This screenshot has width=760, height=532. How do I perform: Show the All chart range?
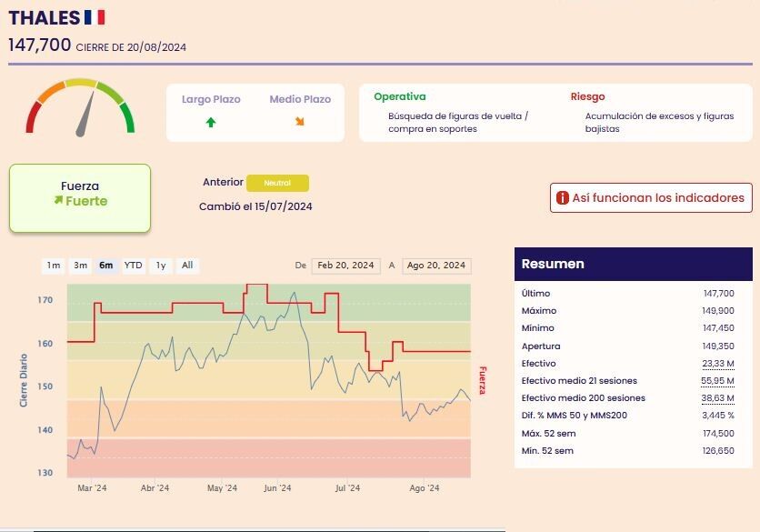coord(187,266)
